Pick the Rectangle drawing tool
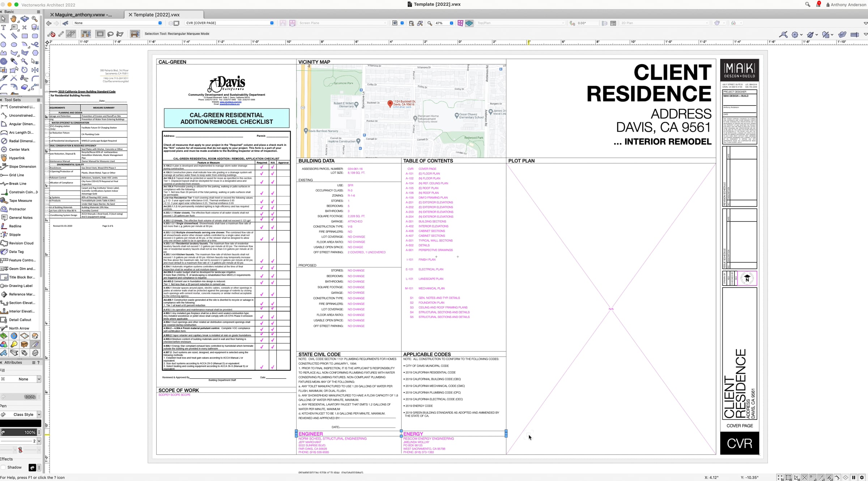 [x=25, y=36]
